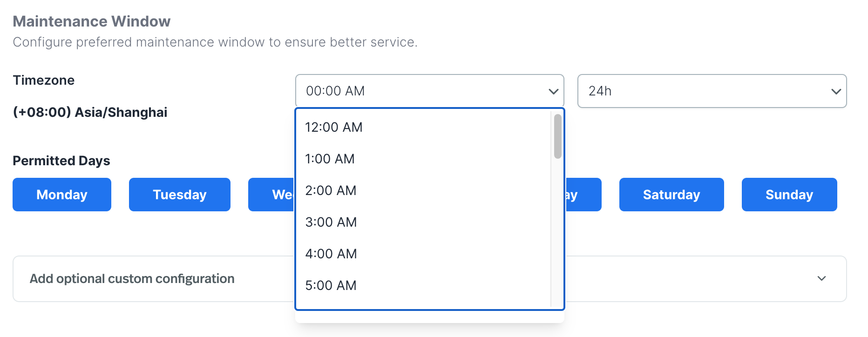868x337 pixels.
Task: Toggle the Tuesday permitted day
Action: pyautogui.click(x=180, y=195)
